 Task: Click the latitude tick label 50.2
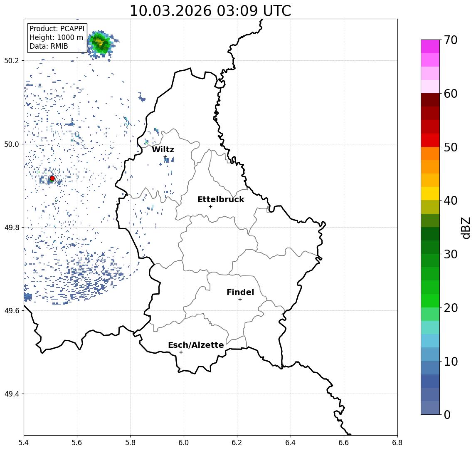[x=11, y=60]
